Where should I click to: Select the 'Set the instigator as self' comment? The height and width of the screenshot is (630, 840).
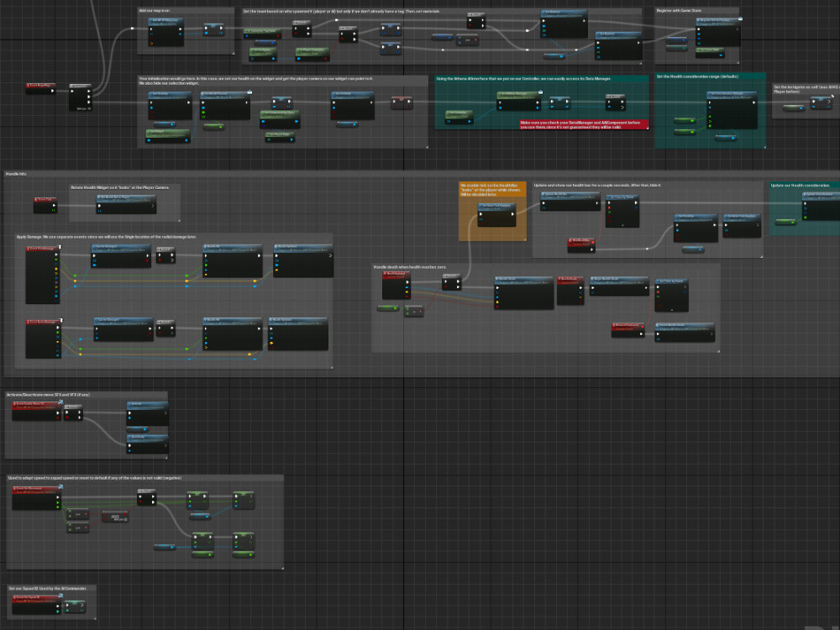pyautogui.click(x=806, y=89)
